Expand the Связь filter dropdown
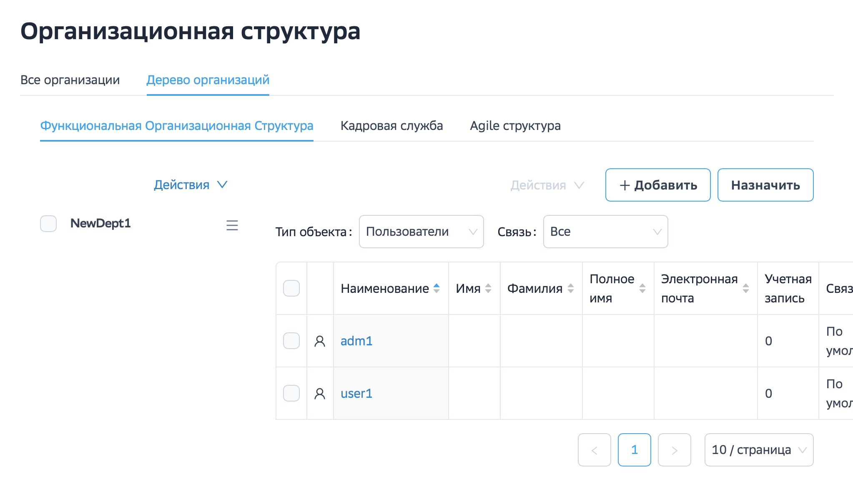 [x=605, y=232]
